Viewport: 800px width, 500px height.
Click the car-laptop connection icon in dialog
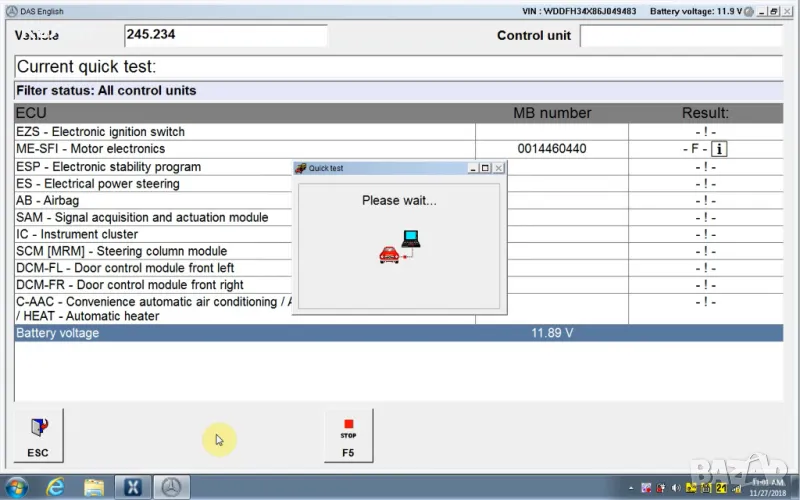pyautogui.click(x=399, y=246)
